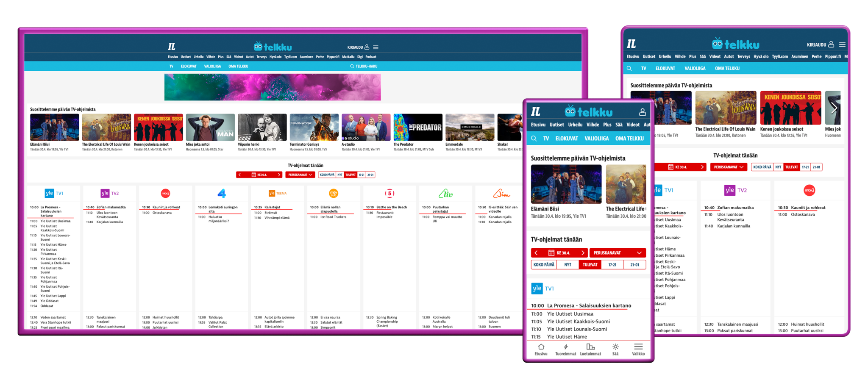The image size is (868, 380).
Task: Click the Yle Teema channel logo
Action: click(x=278, y=193)
